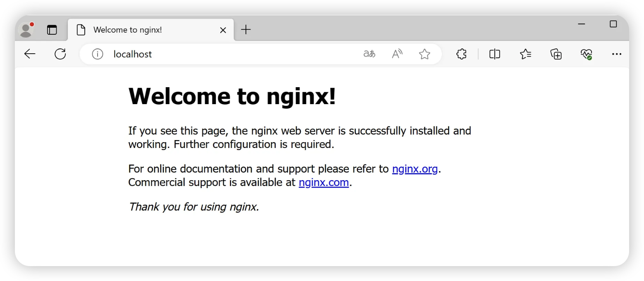Open a new tab with plus button
644x281 pixels.
(x=246, y=29)
